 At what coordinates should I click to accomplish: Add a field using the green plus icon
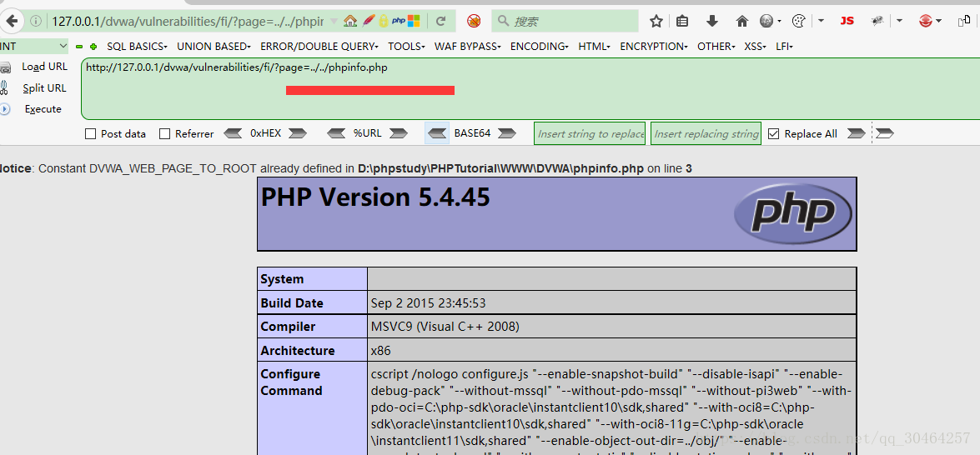93,47
